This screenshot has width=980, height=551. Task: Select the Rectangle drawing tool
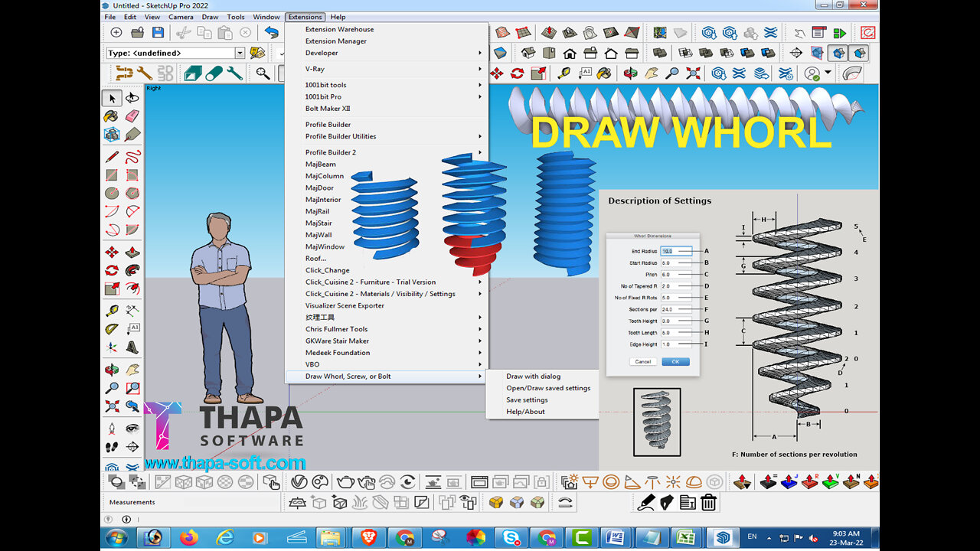pyautogui.click(x=112, y=175)
